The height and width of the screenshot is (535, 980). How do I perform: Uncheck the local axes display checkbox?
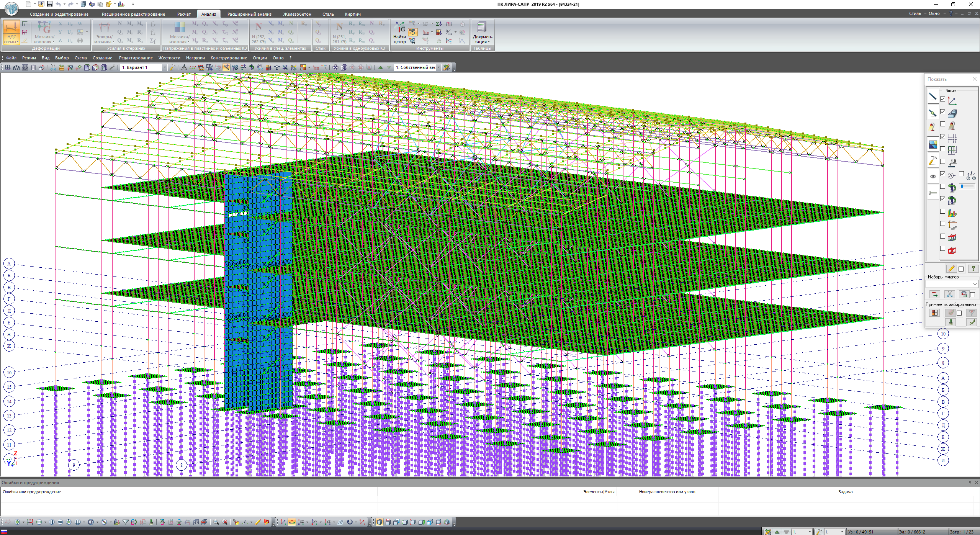(942, 99)
